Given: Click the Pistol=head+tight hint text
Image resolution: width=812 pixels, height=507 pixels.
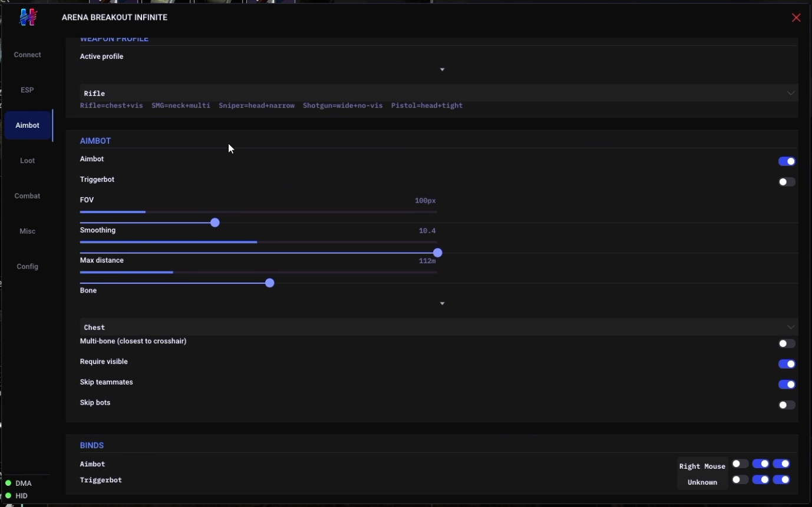Looking at the screenshot, I should (x=427, y=105).
